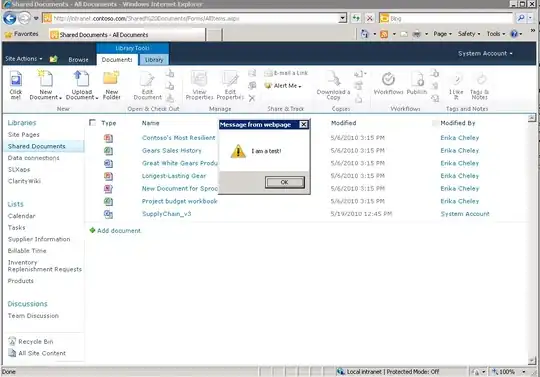Image resolution: width=540 pixels, height=377 pixels.
Task: Open Project budget workbook link
Action: click(179, 201)
